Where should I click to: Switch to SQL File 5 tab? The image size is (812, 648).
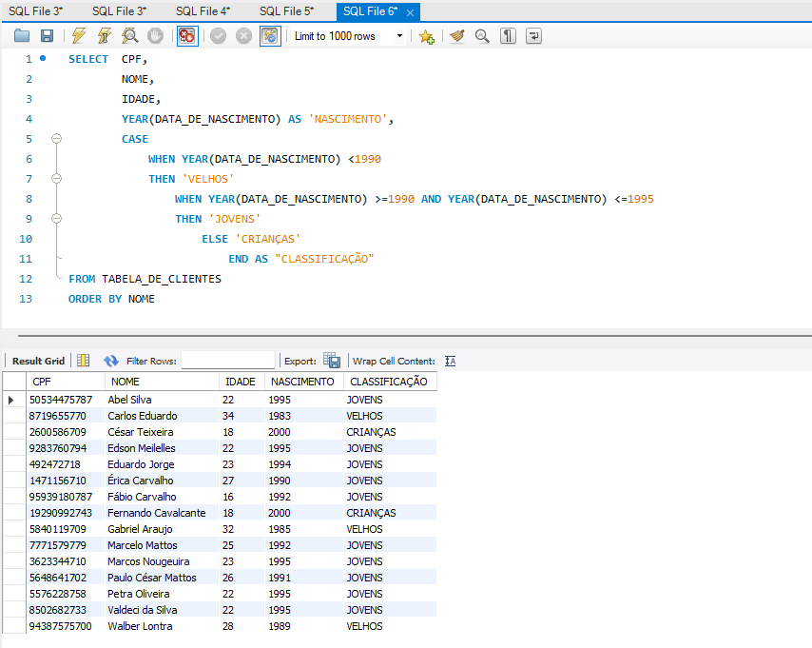pos(287,10)
